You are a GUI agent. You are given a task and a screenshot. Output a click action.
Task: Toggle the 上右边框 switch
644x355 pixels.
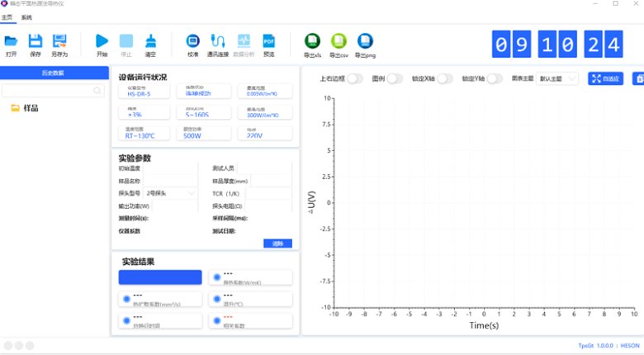pyautogui.click(x=355, y=78)
